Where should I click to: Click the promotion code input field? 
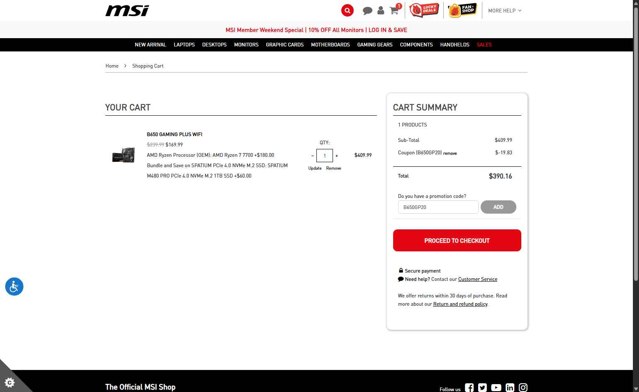438,207
